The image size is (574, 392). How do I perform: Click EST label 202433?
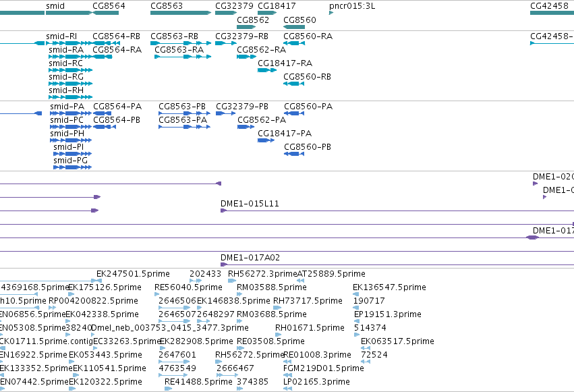coord(205,274)
